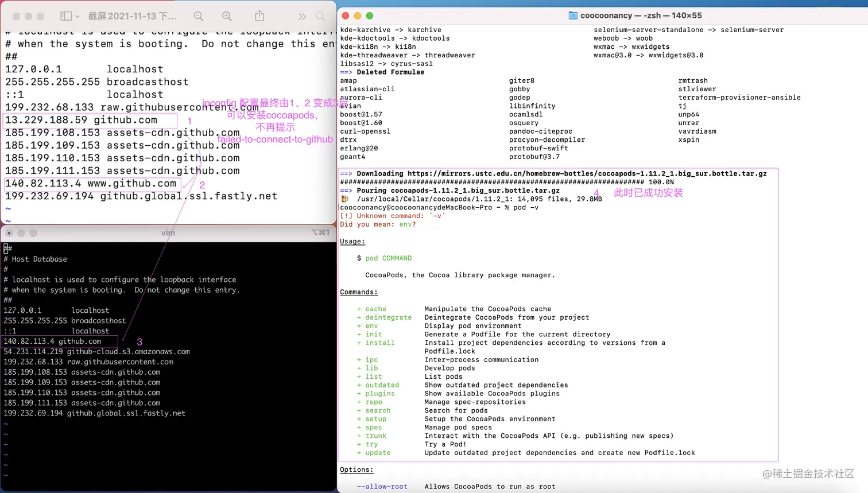Click "54.231.114.219 github-cloud.s3.amazonaws.com" in vim
The height and width of the screenshot is (493, 868).
point(96,352)
